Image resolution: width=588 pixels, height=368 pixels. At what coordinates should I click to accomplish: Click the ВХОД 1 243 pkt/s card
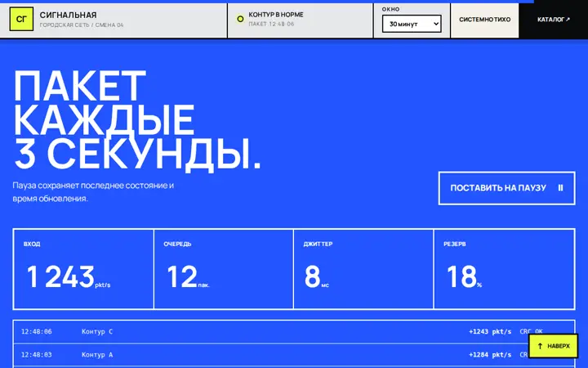pyautogui.click(x=83, y=269)
